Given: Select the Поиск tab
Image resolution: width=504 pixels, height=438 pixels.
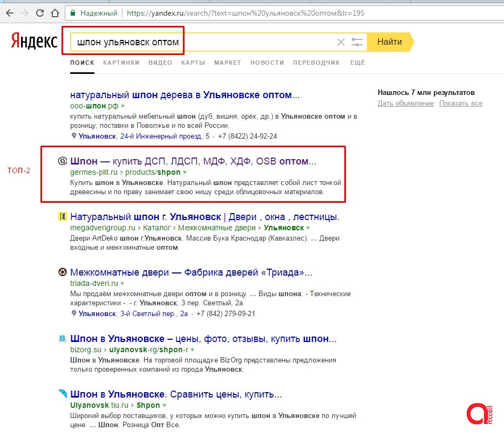Looking at the screenshot, I should (x=82, y=63).
